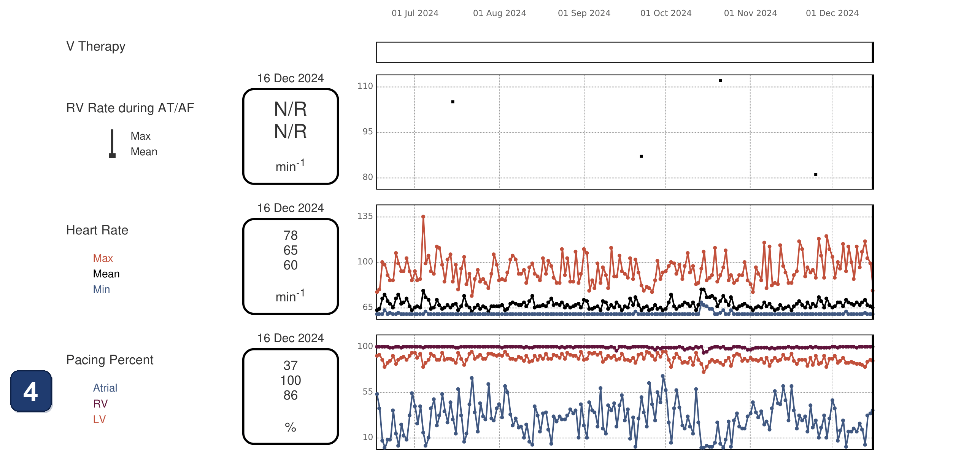
Task: Click the 01 Dec 2024 date label
Action: [832, 13]
